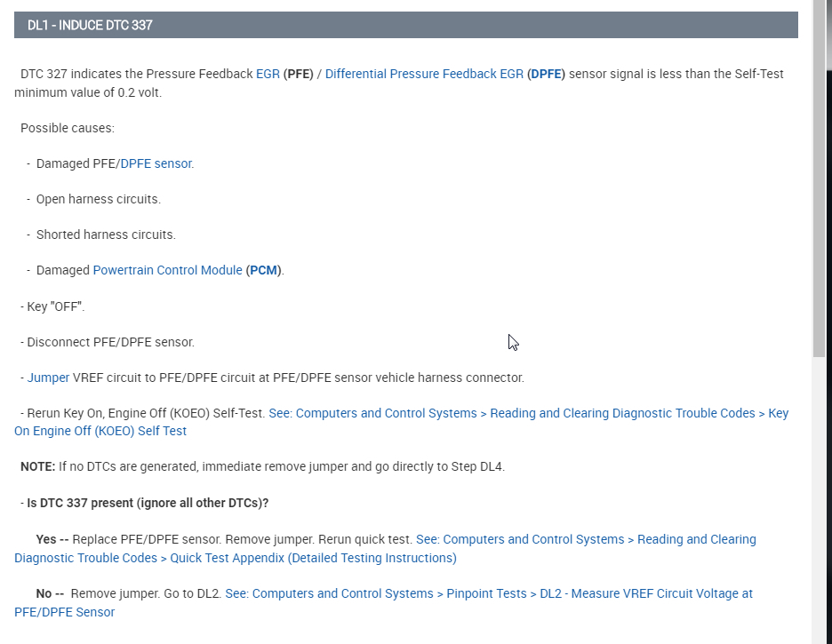Screen dimensions: 832x644
Task: Click the Jumper link
Action: tap(48, 378)
